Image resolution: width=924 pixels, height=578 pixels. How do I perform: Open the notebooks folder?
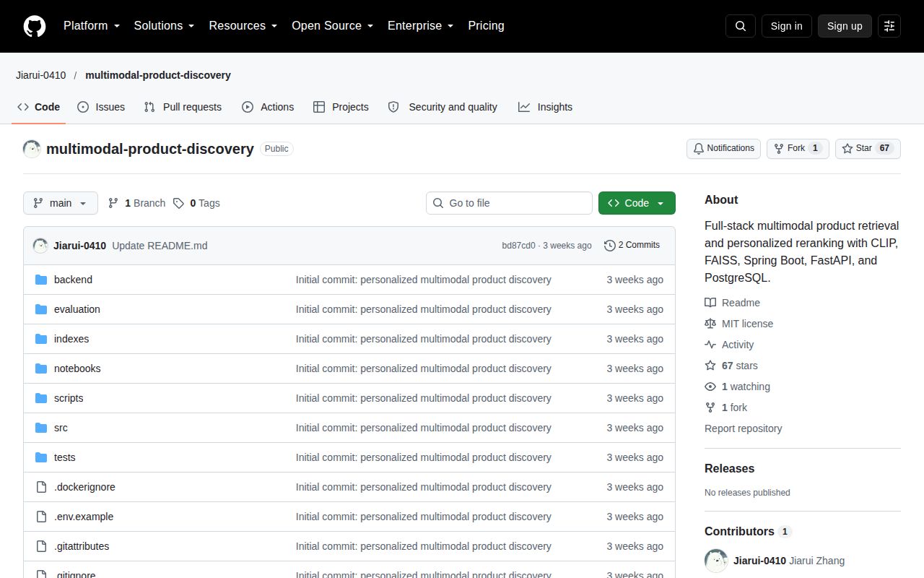(77, 368)
